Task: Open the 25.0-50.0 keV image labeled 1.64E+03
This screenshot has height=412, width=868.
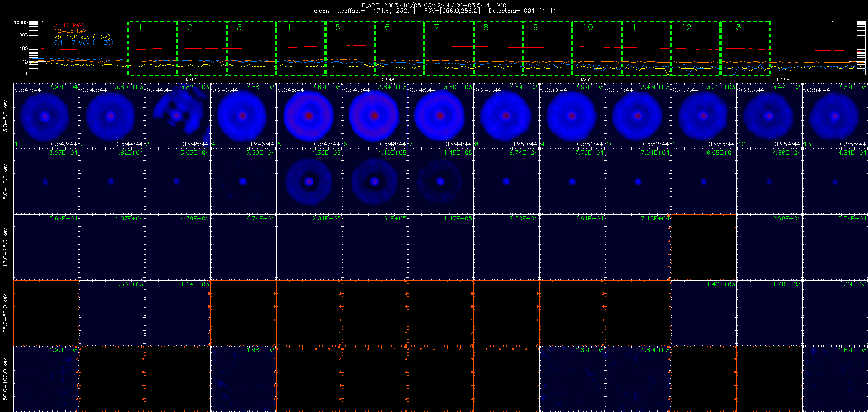Action: click(178, 313)
